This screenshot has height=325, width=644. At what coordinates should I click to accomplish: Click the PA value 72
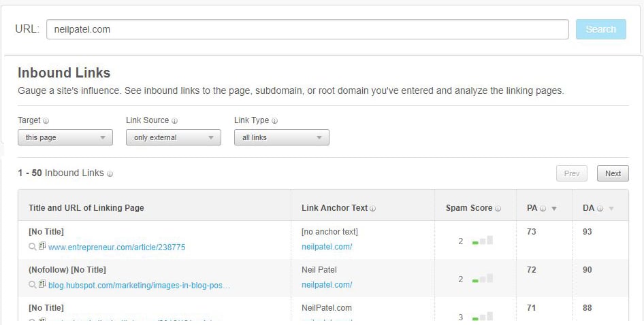click(x=532, y=270)
